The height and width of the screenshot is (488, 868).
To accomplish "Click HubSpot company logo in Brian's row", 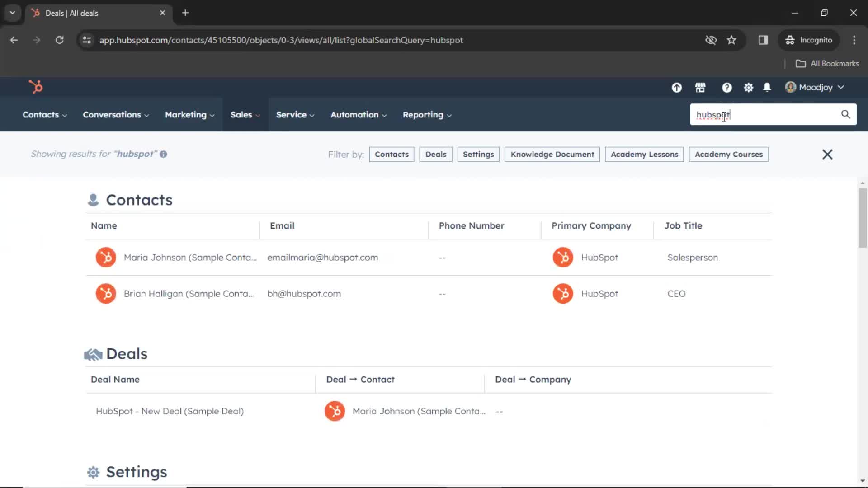I will tap(563, 294).
